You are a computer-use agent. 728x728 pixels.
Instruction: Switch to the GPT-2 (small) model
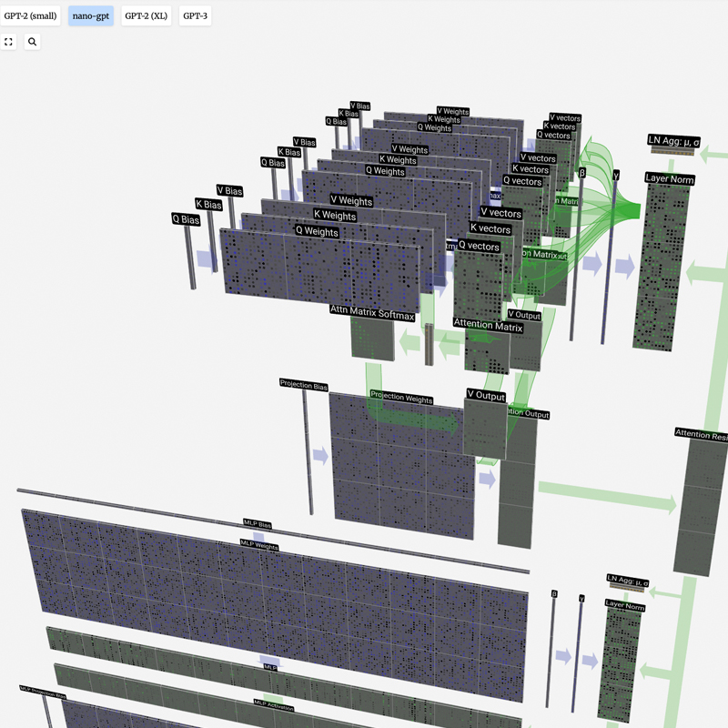click(x=30, y=15)
